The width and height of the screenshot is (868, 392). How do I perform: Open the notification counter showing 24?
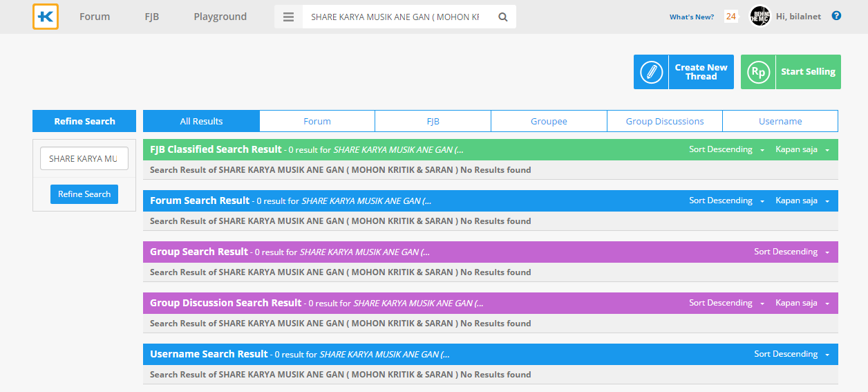point(730,17)
